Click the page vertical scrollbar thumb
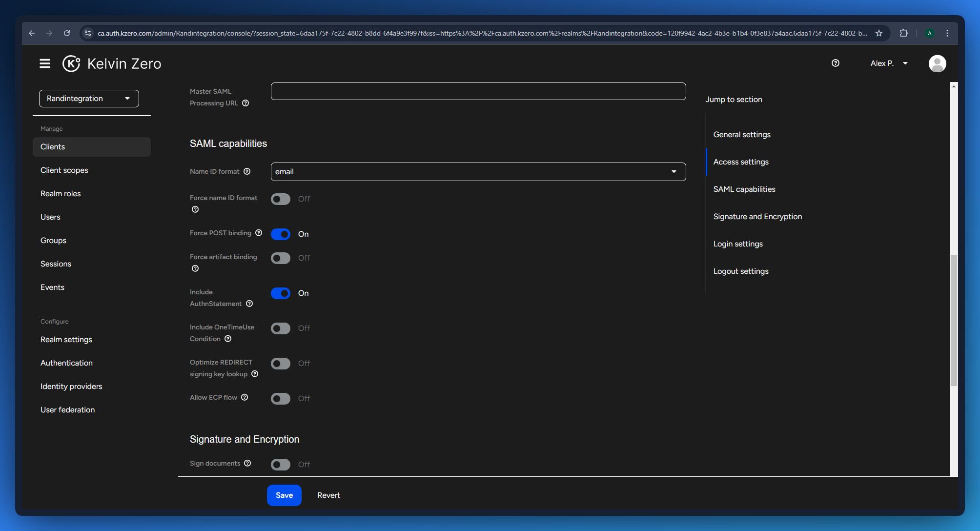This screenshot has height=531, width=980. pos(954,320)
